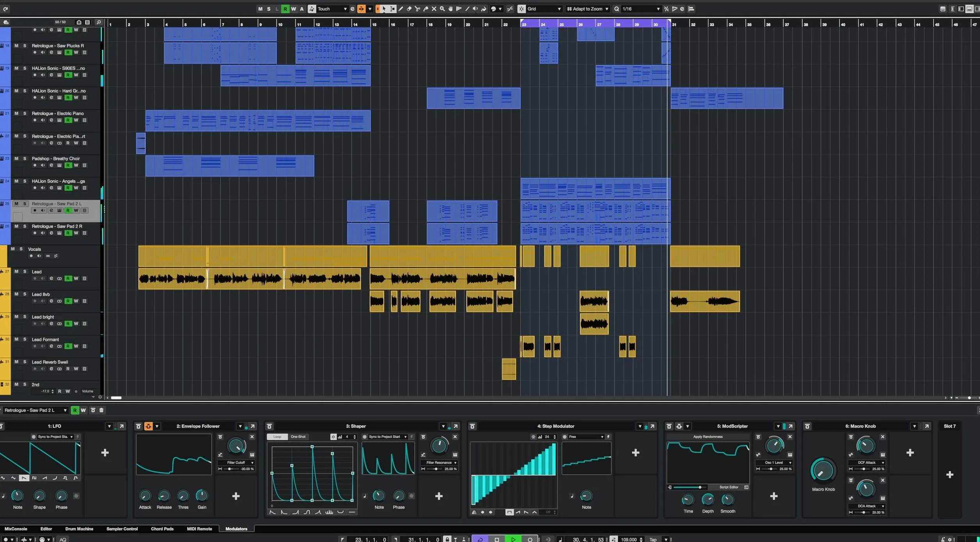This screenshot has width=980, height=542.
Task: Click the Tap tempo button
Action: [653, 539]
